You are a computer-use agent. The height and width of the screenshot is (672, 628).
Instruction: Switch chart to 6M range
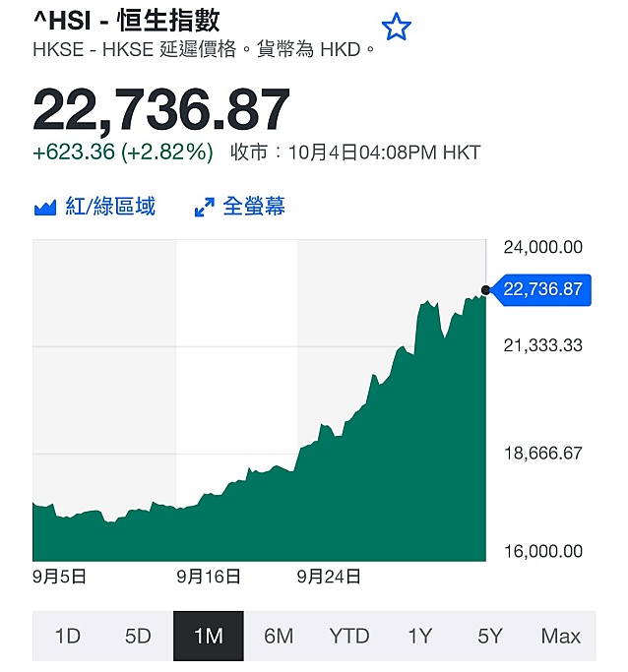(x=279, y=636)
